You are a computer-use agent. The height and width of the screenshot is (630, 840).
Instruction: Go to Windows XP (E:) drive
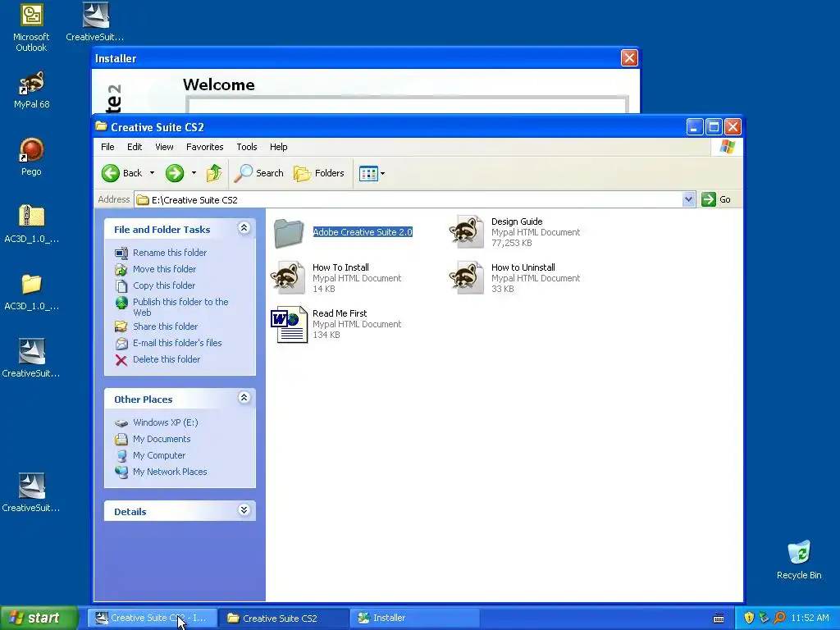click(166, 422)
